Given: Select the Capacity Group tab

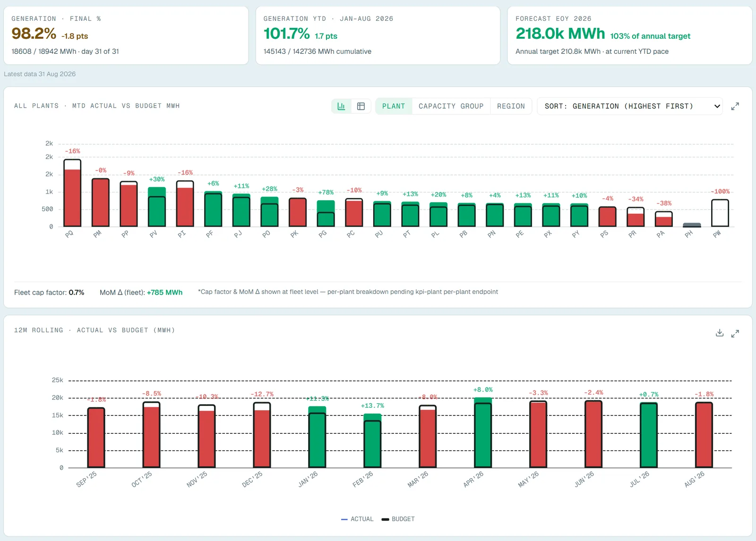Looking at the screenshot, I should click(x=451, y=106).
